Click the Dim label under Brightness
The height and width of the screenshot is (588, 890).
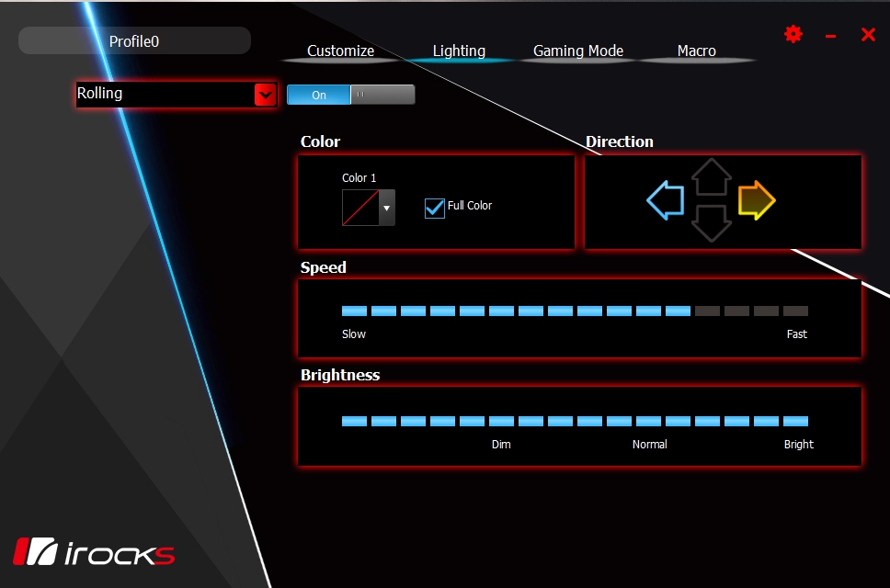501,444
